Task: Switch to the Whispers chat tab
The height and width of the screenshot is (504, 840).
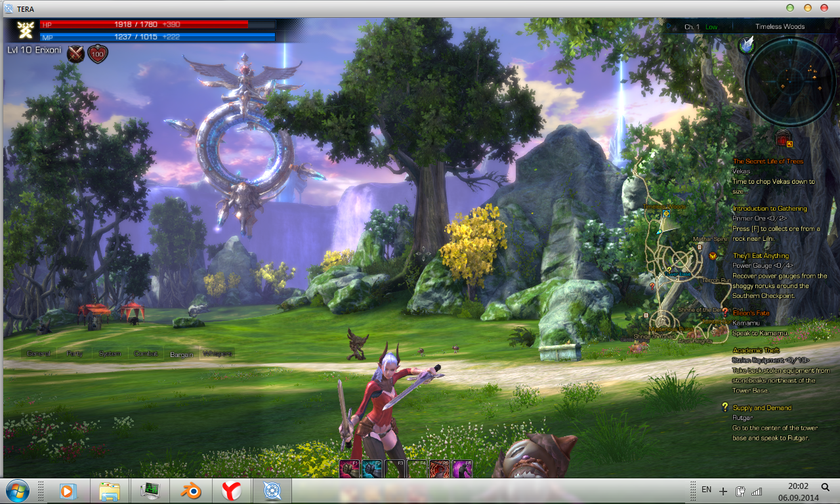Action: click(x=217, y=354)
